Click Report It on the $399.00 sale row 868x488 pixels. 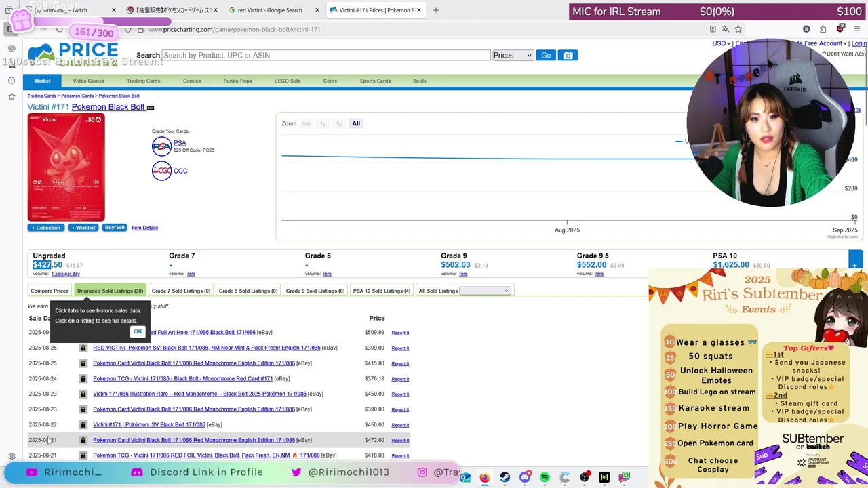pos(400,348)
